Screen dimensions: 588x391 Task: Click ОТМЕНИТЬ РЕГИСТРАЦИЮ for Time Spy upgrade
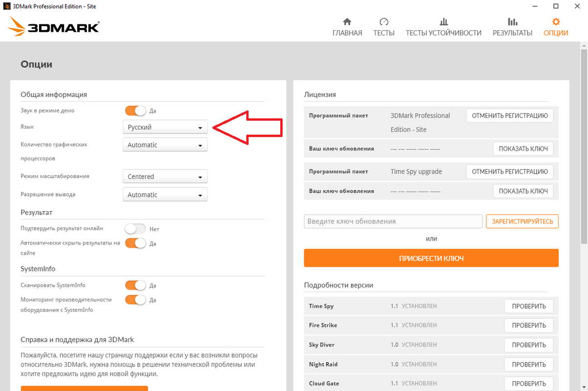tap(510, 172)
